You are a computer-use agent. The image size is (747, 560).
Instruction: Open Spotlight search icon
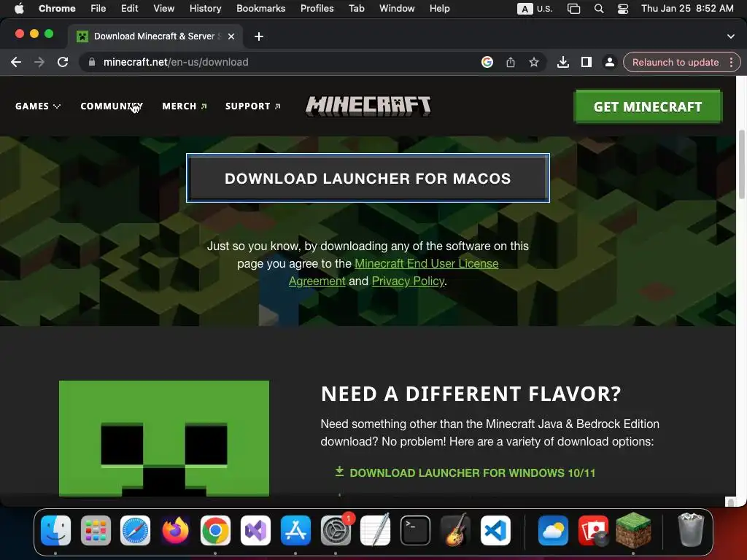599,9
